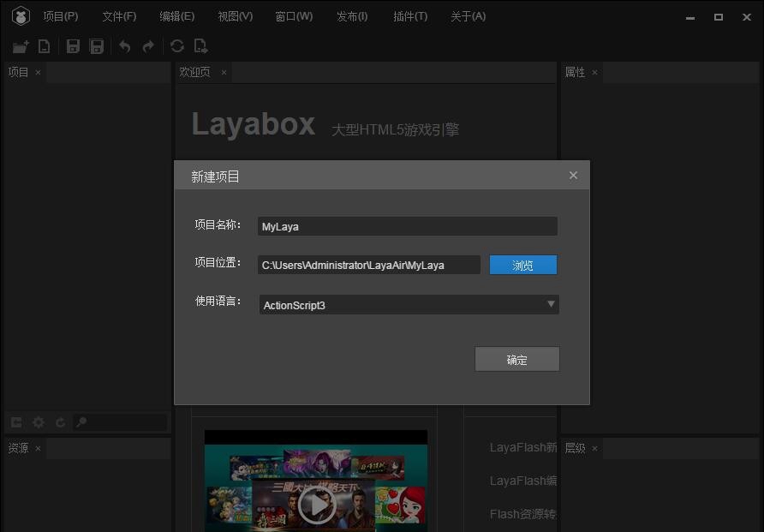
Task: Minimize the LayaAir window
Action: tap(690, 17)
